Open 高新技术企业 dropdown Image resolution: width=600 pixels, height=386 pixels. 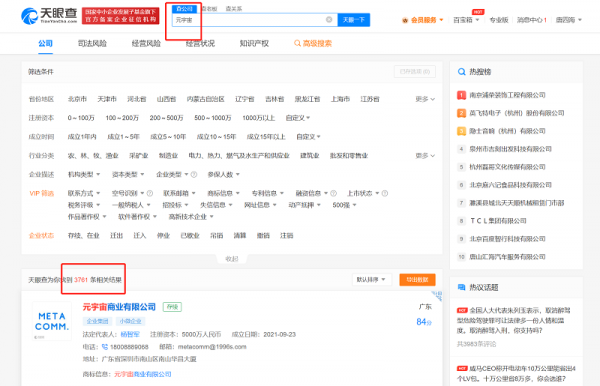[191, 217]
